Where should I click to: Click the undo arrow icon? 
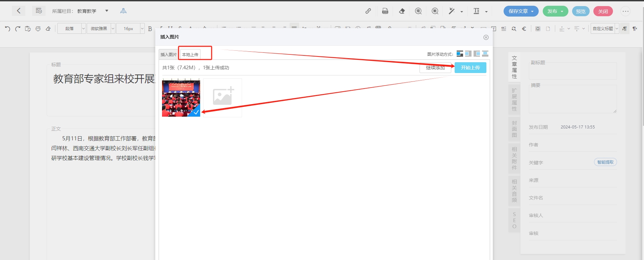[x=7, y=29]
